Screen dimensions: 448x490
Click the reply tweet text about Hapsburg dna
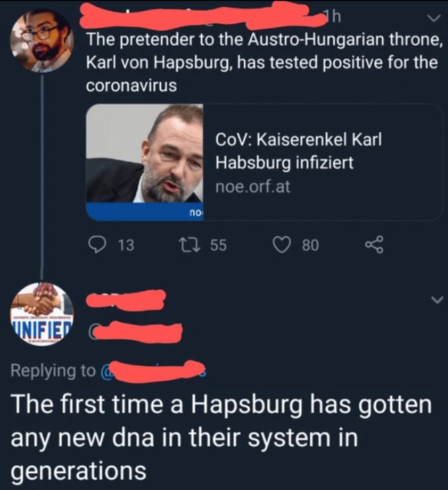(x=222, y=438)
